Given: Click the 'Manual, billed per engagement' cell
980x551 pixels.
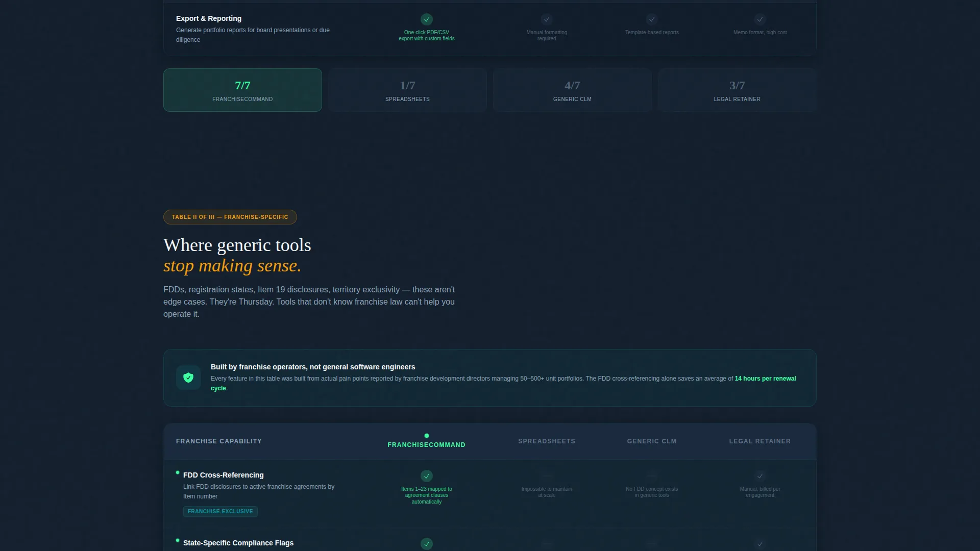Looking at the screenshot, I should coord(760,492).
